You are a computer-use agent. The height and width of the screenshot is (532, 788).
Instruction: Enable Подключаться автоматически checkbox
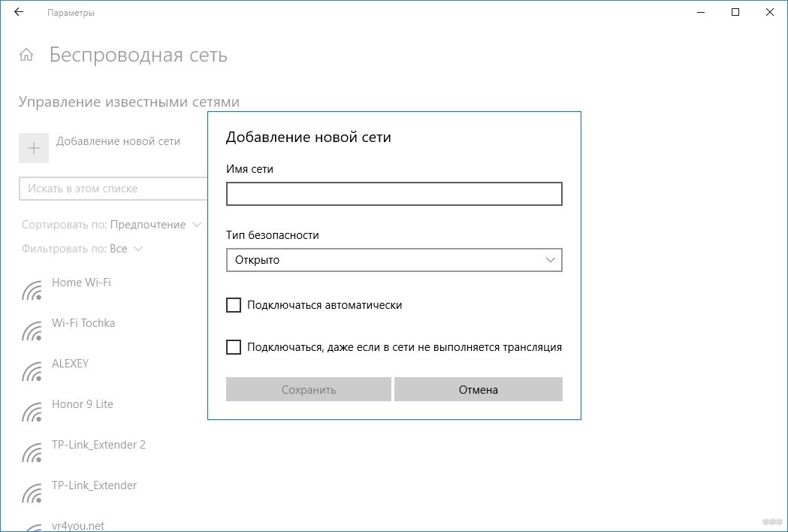[x=234, y=305]
